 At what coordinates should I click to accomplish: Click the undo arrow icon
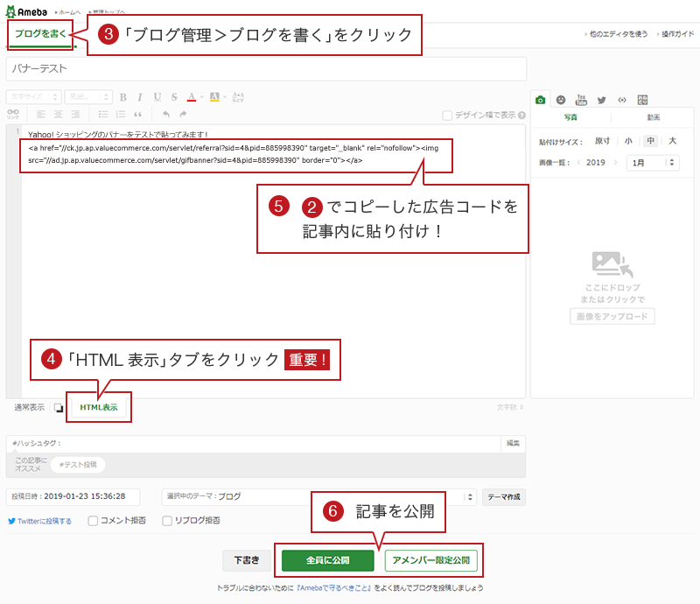click(165, 114)
